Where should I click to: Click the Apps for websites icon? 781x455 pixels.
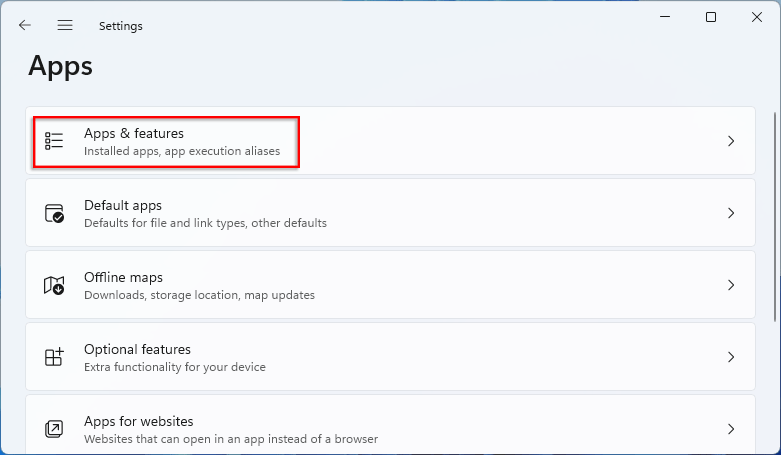[x=54, y=429]
